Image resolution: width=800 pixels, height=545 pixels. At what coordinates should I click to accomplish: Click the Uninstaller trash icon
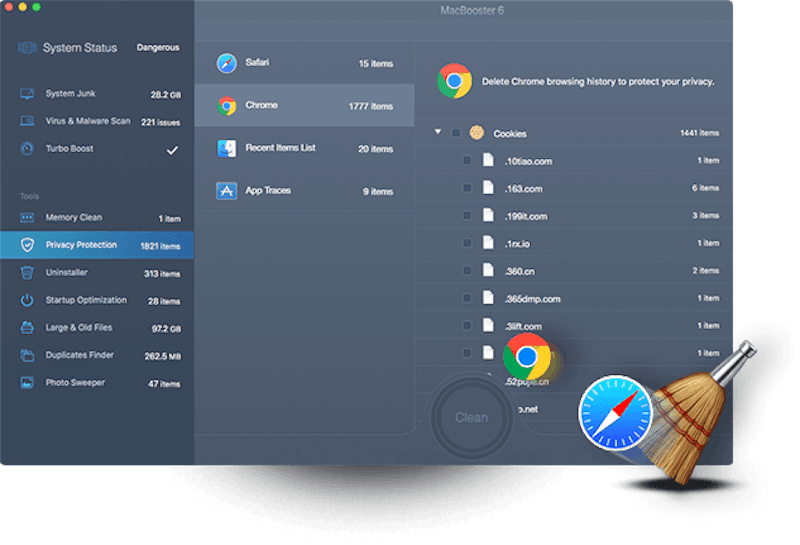[27, 272]
